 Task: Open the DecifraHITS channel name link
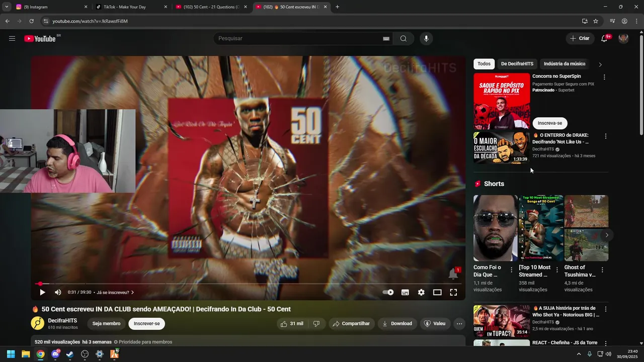(x=62, y=320)
